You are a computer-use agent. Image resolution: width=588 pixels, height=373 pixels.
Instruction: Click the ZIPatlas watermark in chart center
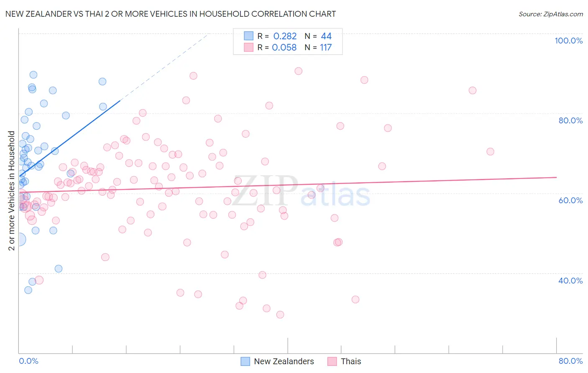pos(301,191)
